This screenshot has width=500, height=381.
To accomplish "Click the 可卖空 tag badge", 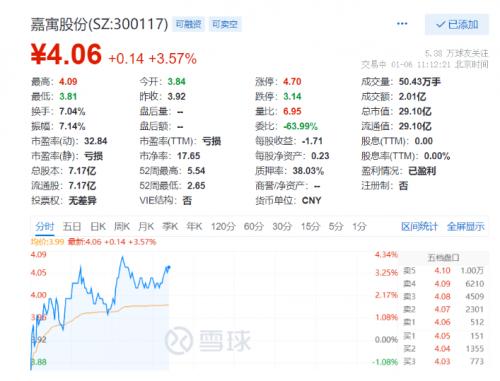I will pyautogui.click(x=225, y=24).
